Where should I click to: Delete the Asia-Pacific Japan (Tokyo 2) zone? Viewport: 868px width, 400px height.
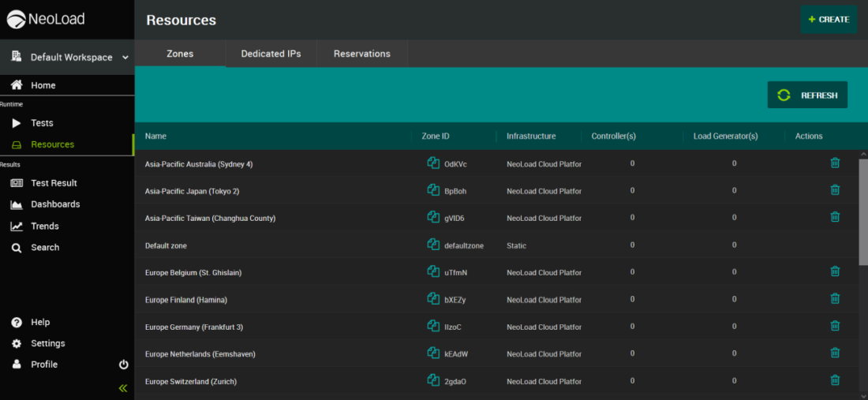click(835, 190)
